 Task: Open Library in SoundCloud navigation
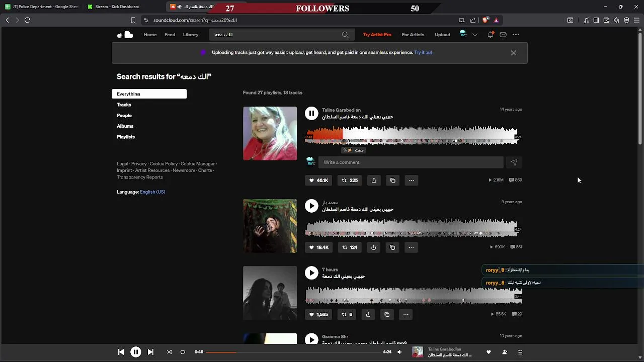click(x=191, y=35)
